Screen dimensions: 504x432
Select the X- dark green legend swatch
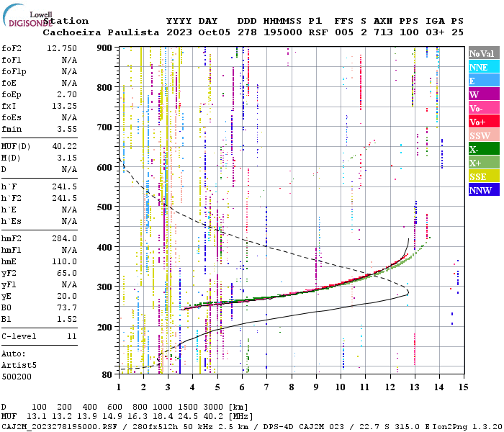click(484, 149)
